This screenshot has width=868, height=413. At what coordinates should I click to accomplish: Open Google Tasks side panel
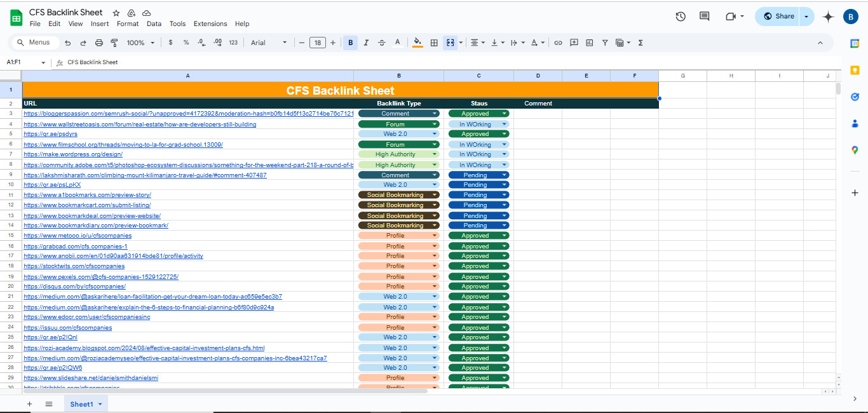(x=855, y=97)
